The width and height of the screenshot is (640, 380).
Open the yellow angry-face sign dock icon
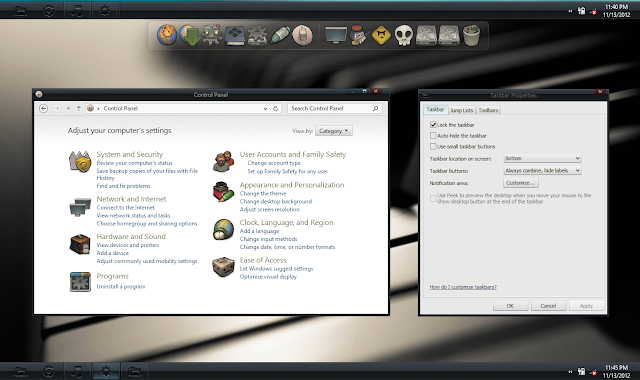(x=381, y=36)
